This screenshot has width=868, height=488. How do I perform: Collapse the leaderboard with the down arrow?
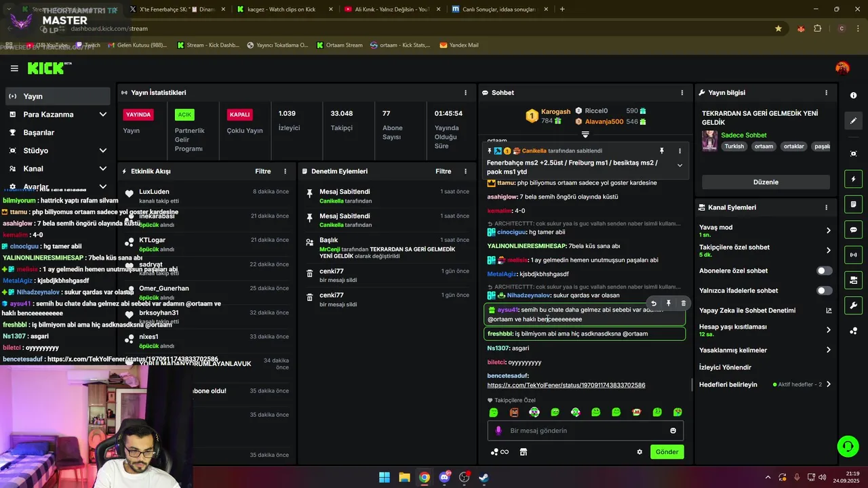(585, 135)
